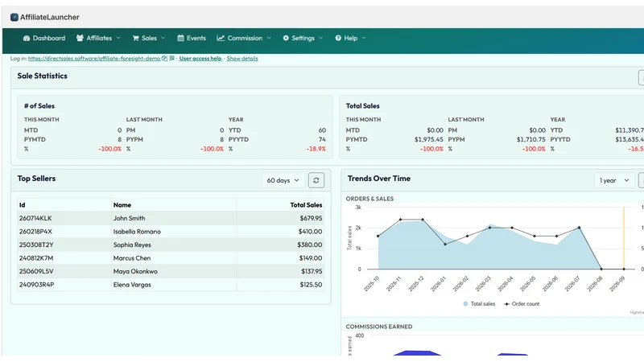Viewport: 644px width, 362px height.
Task: Open the User access help link
Action: click(x=200, y=58)
